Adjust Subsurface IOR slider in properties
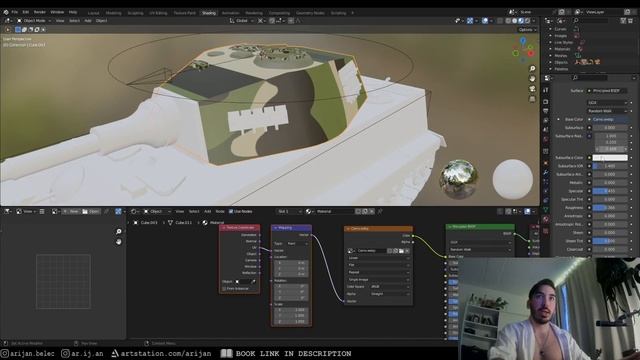This screenshot has width=640, height=360. [x=610, y=166]
